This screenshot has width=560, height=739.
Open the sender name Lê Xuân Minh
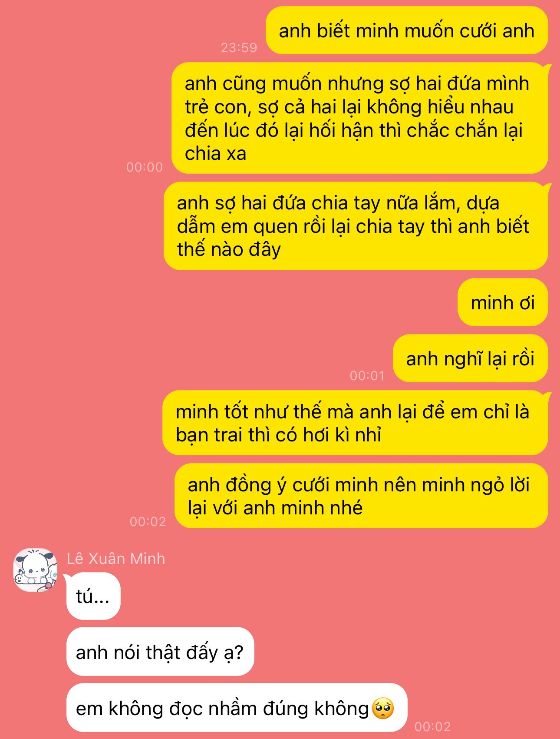pos(116,558)
